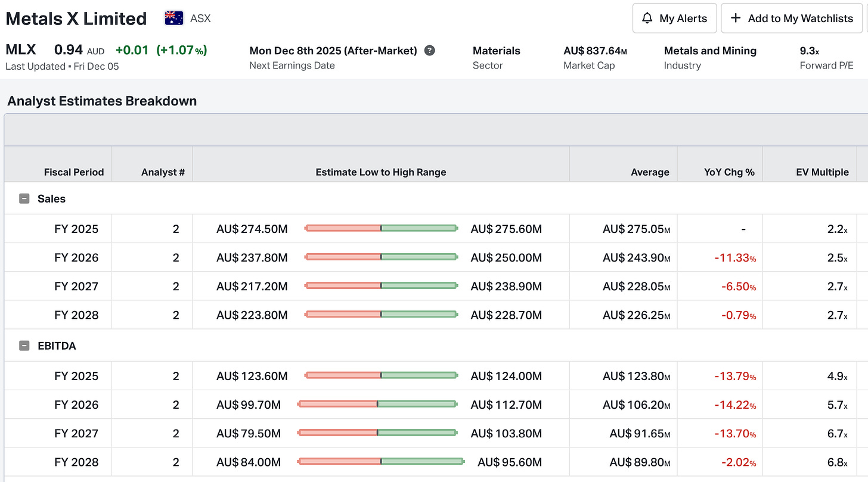The width and height of the screenshot is (868, 482).
Task: Click the Sales FY 2027 average value AU$ 228.05M
Action: click(636, 287)
